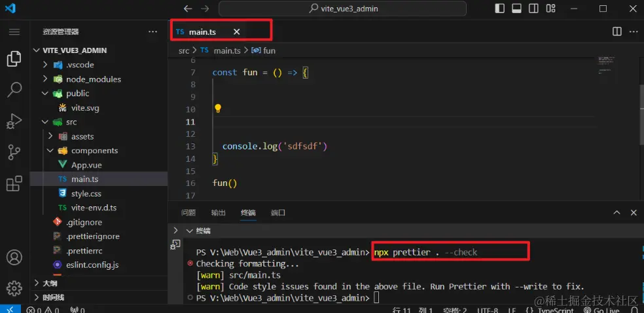Open the hamburger application menu
Screen dimensions: 644x313
pos(14,31)
